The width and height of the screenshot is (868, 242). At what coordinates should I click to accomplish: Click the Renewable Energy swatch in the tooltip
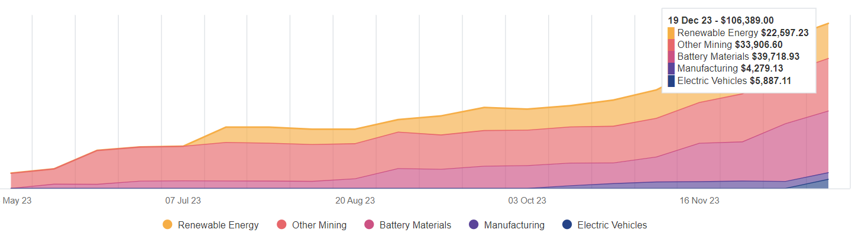tap(671, 33)
